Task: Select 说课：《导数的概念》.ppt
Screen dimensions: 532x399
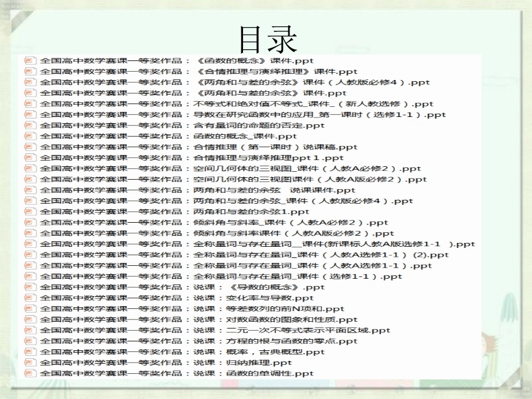Action: coord(183,287)
